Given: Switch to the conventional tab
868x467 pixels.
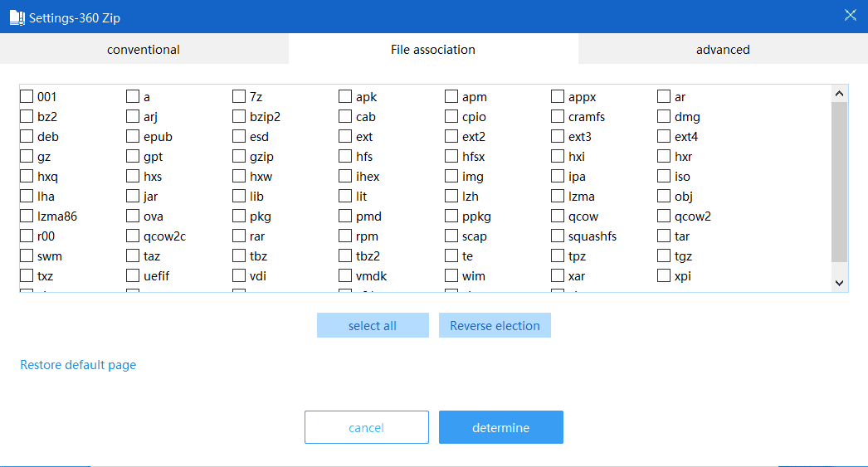Looking at the screenshot, I should pyautogui.click(x=144, y=50).
